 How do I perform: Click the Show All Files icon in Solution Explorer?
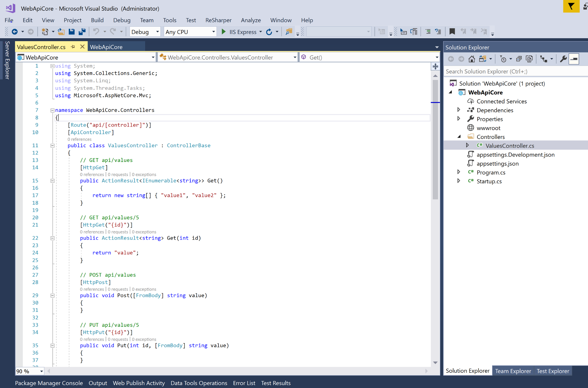pos(529,59)
